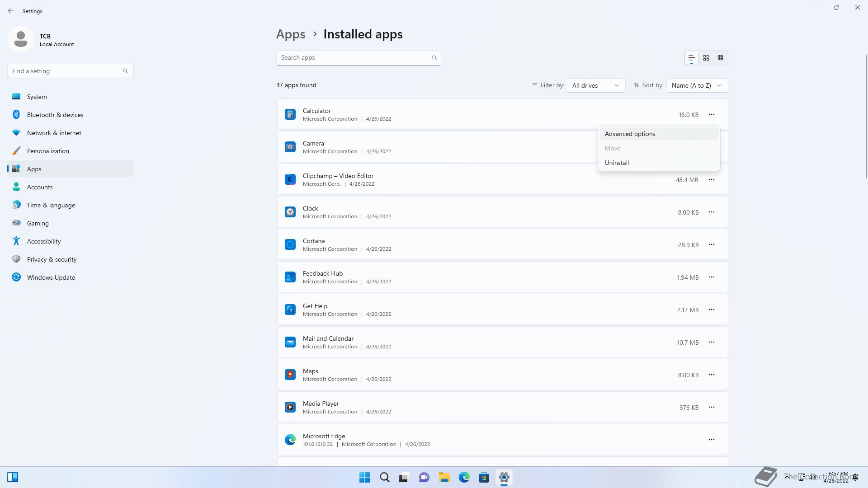Click search icon in Search apps box
Viewport: 868px width, 488px height.
click(x=434, y=58)
